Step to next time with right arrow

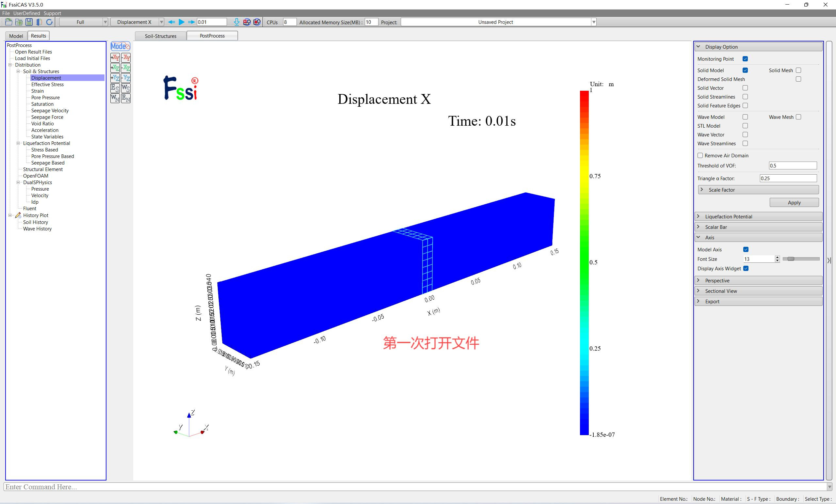[x=191, y=22]
